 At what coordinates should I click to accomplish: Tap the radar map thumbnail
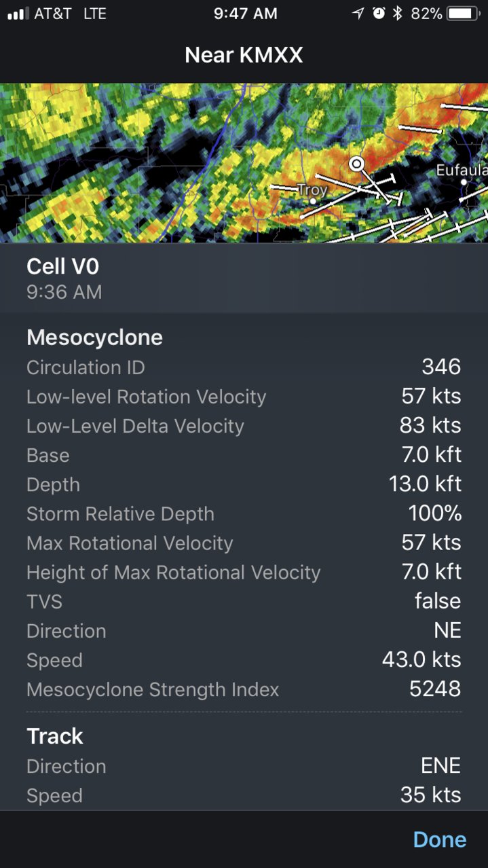click(244, 163)
